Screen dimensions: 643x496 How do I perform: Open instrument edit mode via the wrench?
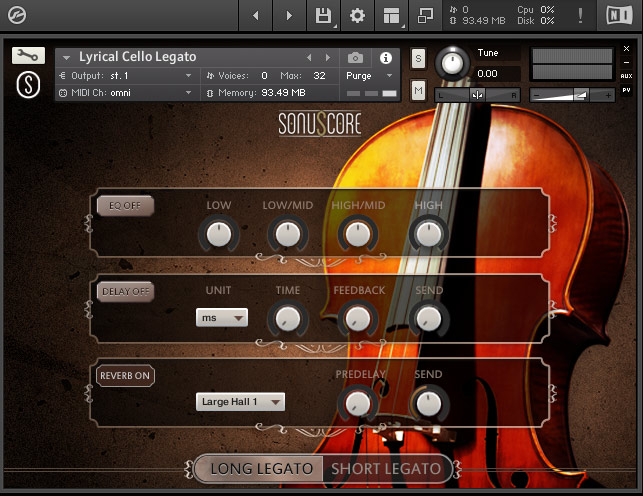(28, 55)
